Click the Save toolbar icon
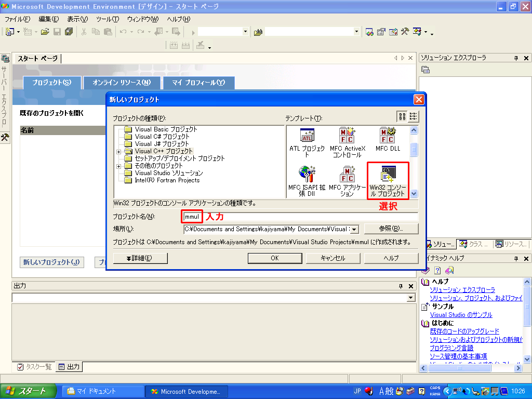This screenshot has height=399, width=532. coord(57,32)
